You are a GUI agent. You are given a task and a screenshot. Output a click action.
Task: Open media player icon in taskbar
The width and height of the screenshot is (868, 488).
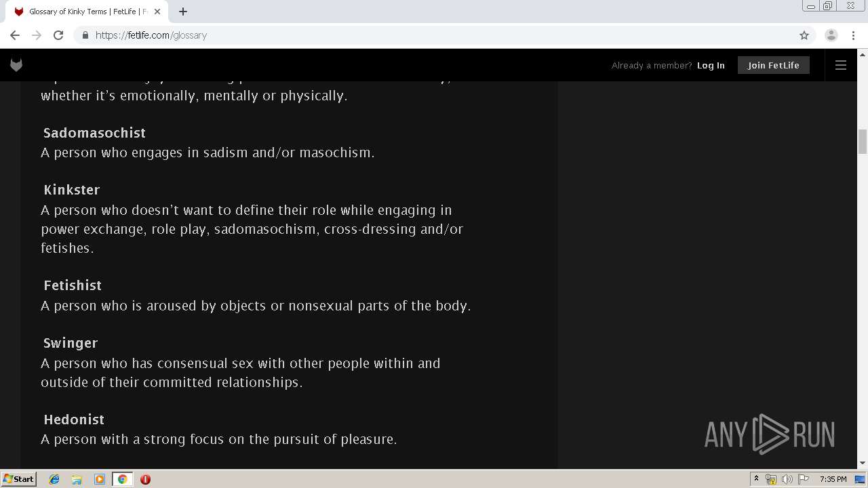[100, 479]
